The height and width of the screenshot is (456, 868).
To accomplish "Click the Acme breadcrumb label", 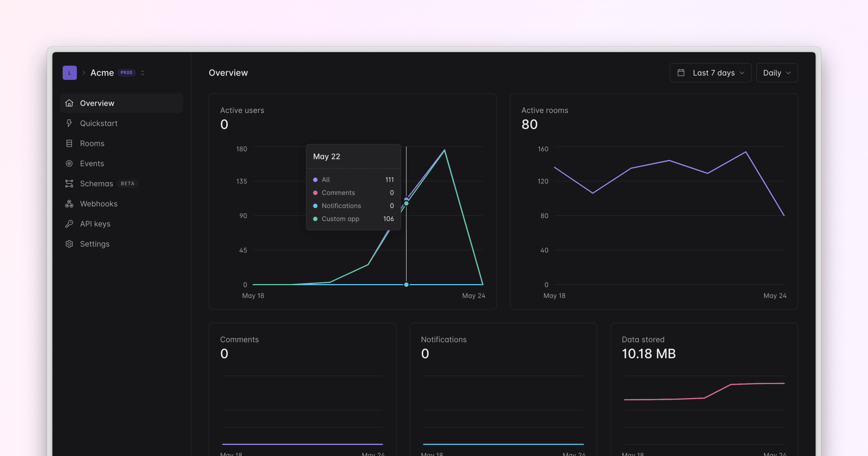I will click(x=102, y=72).
